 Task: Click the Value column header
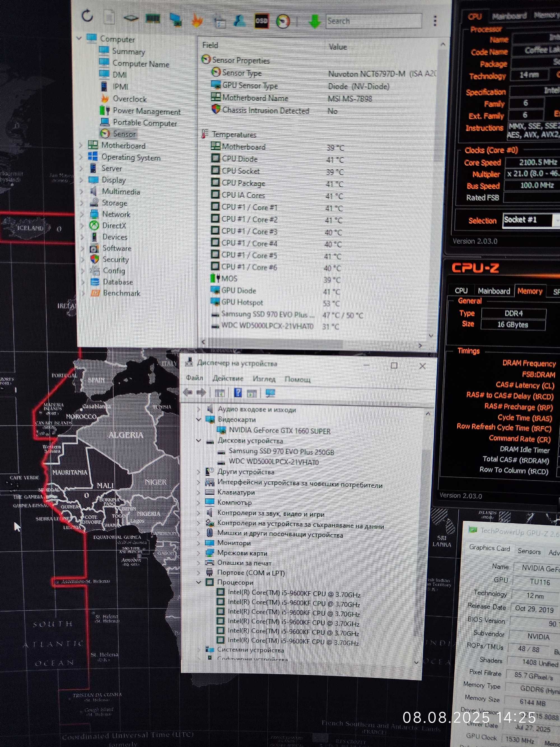tap(338, 47)
